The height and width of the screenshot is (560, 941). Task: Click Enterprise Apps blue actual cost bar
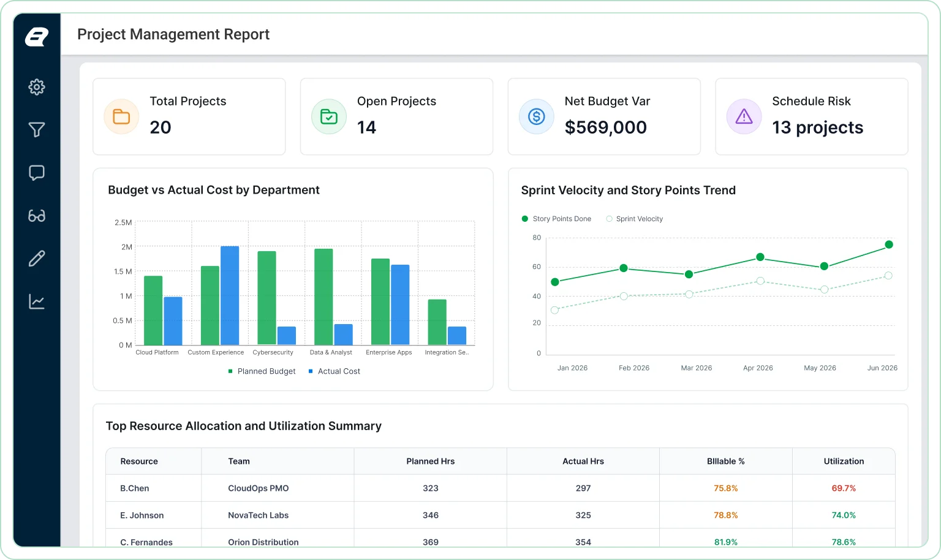tap(400, 305)
